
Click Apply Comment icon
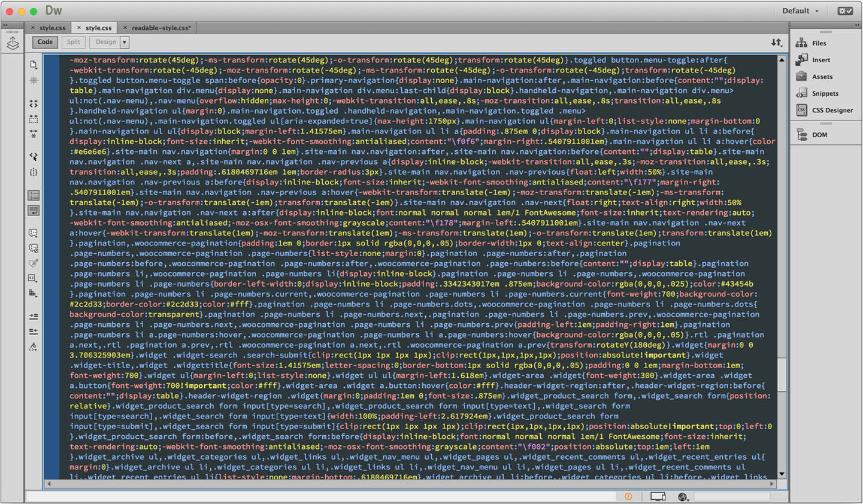tap(34, 233)
